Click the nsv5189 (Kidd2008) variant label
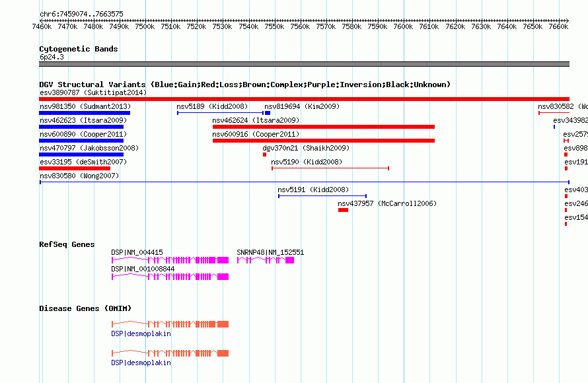This screenshot has width=588, height=383. click(212, 106)
